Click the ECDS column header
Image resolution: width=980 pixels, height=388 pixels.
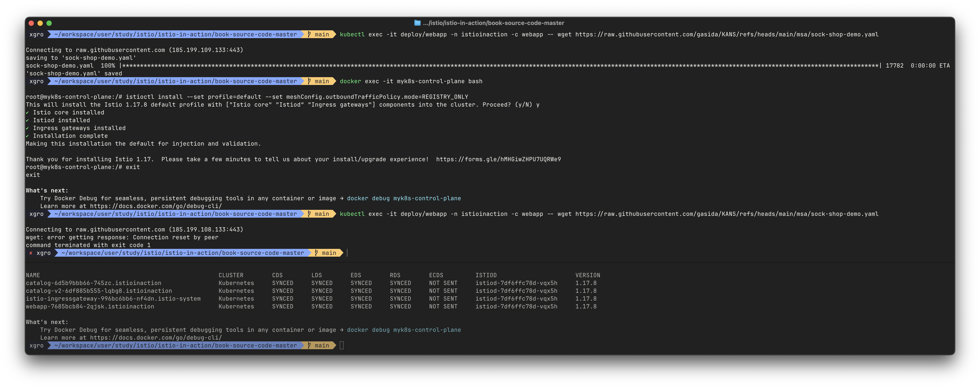[436, 275]
